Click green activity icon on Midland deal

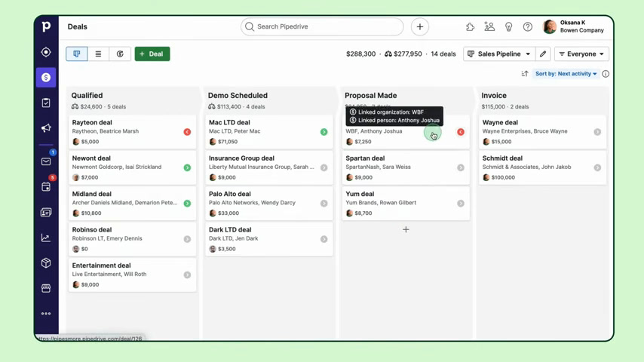(x=187, y=204)
